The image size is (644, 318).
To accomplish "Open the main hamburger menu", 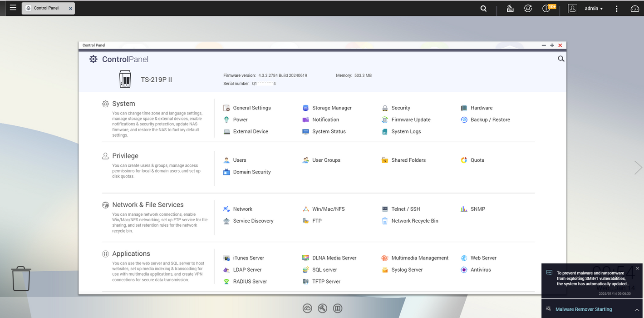I will tap(13, 8).
